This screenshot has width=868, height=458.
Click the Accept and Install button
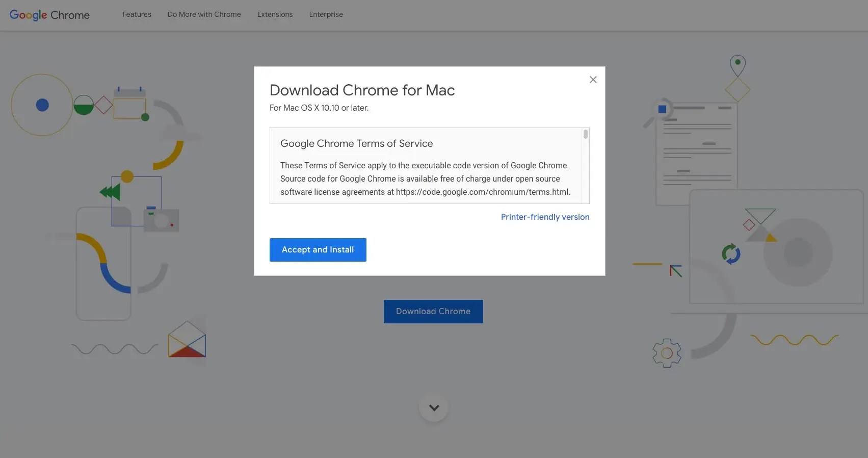(318, 250)
